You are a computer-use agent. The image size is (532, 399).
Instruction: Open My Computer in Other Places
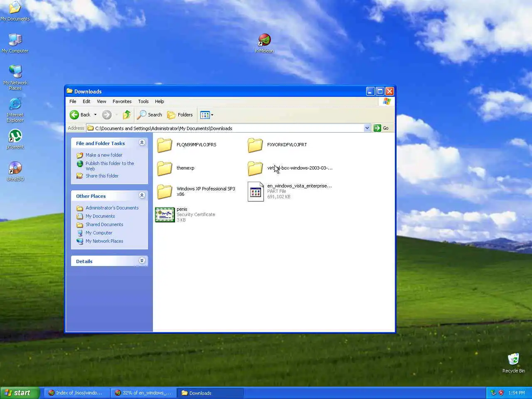pyautogui.click(x=99, y=233)
